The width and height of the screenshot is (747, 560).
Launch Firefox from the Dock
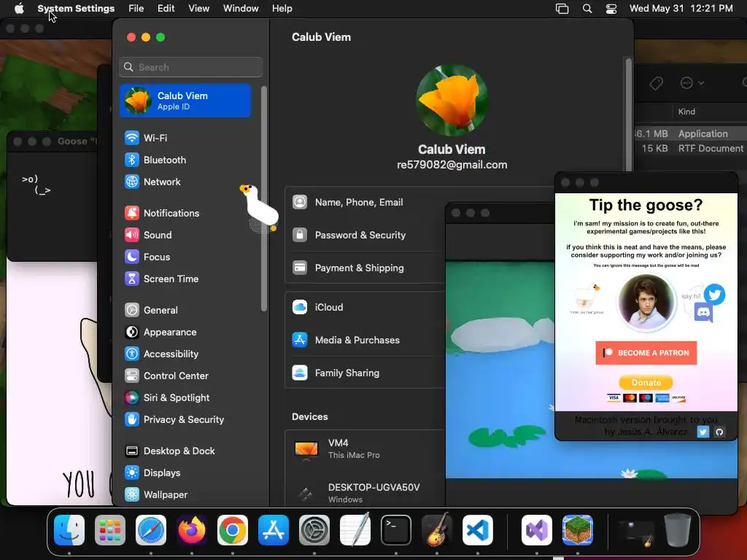192,530
